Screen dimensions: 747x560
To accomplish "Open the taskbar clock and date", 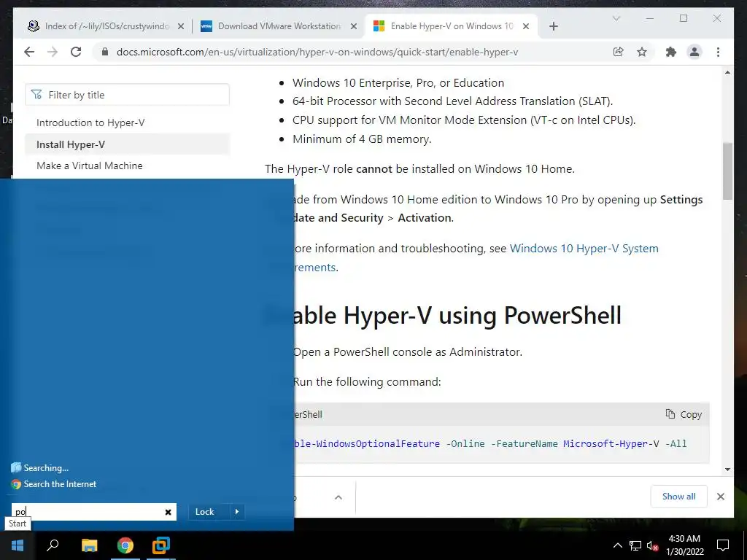I will (684, 545).
